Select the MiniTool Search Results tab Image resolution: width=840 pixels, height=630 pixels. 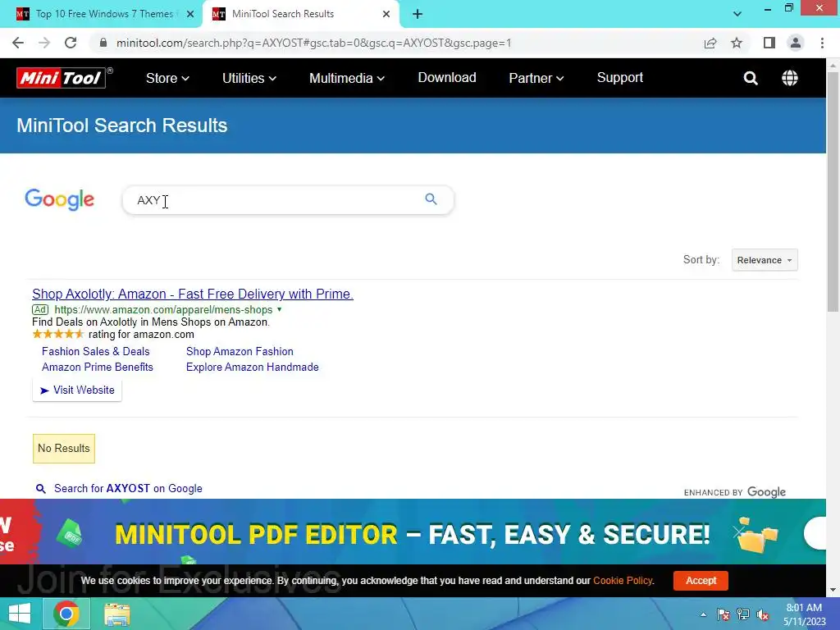[x=300, y=14]
